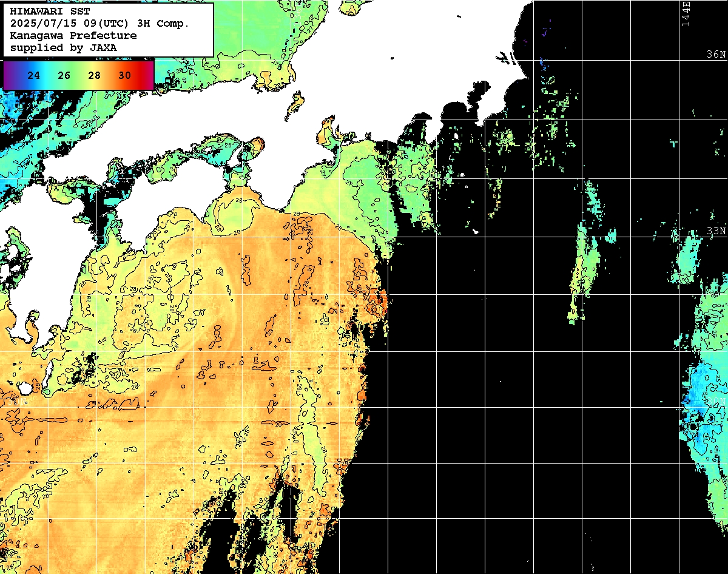Click the "supplied by JAXA" credit text
The height and width of the screenshot is (574, 728).
64,48
